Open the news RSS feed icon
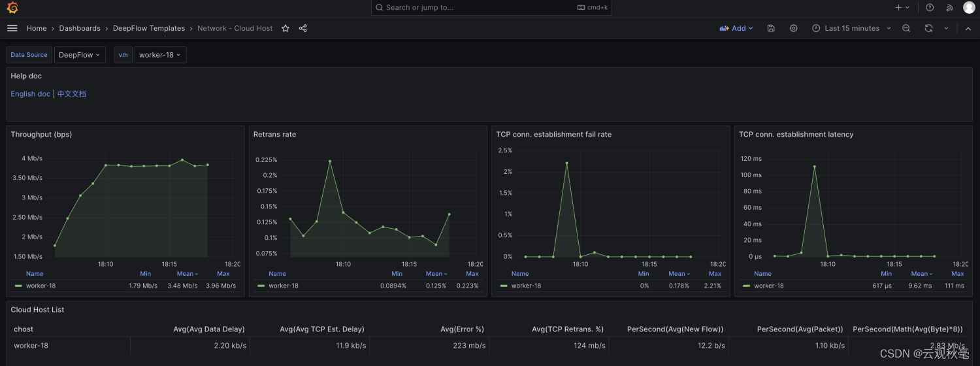This screenshot has width=980, height=366. pyautogui.click(x=950, y=7)
